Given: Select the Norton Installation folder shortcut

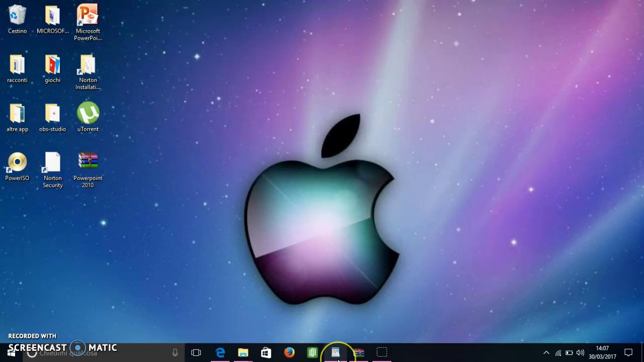Looking at the screenshot, I should (88, 72).
